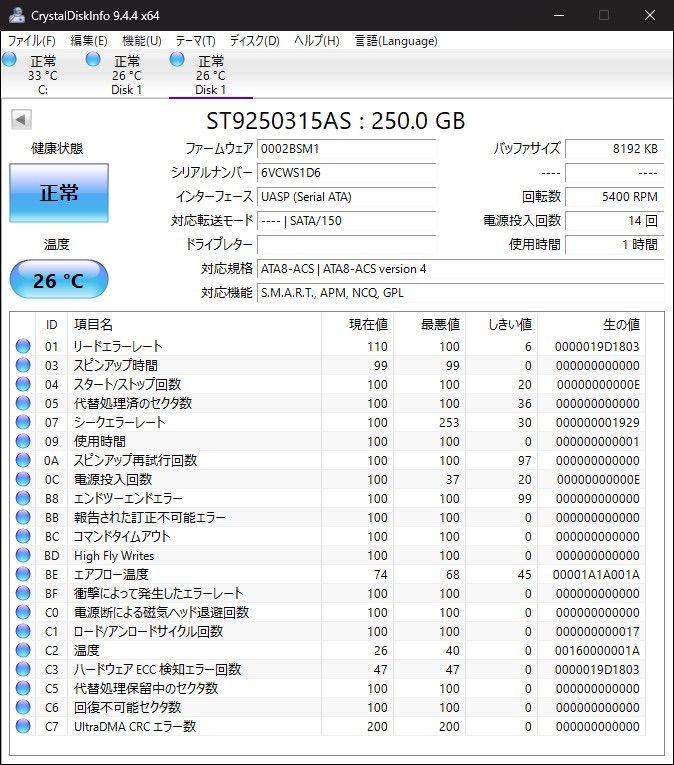
Task: Click the status orb for ID 03 row
Action: tap(23, 365)
